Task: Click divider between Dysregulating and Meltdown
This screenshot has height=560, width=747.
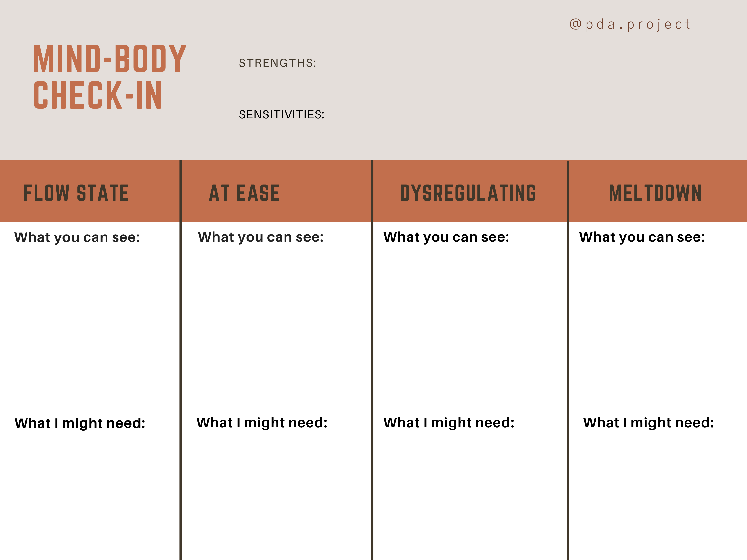Action: click(568, 338)
